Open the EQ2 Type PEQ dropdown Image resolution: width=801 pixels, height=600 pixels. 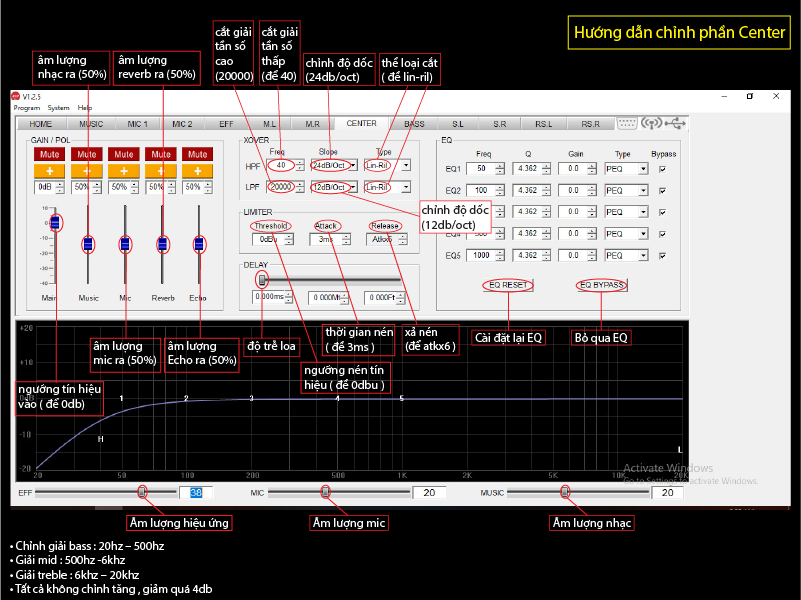(x=643, y=190)
